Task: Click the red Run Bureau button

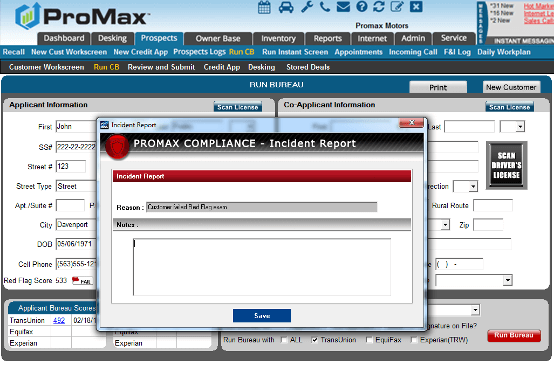Action: (x=514, y=335)
